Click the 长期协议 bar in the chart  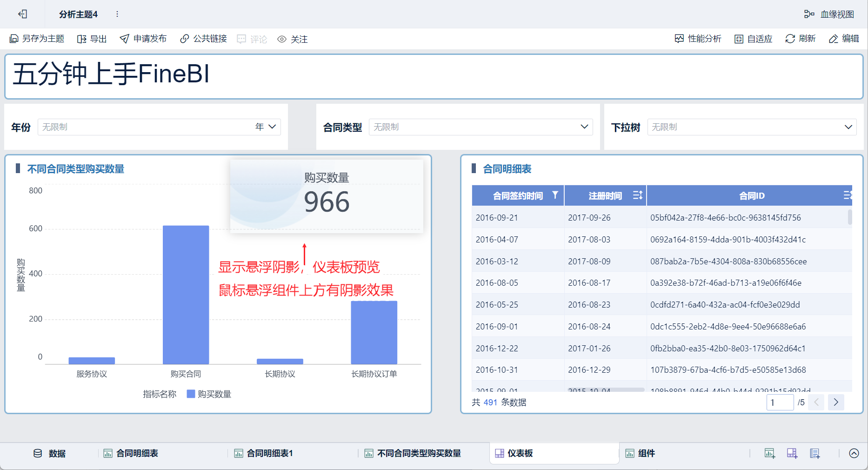pos(280,361)
